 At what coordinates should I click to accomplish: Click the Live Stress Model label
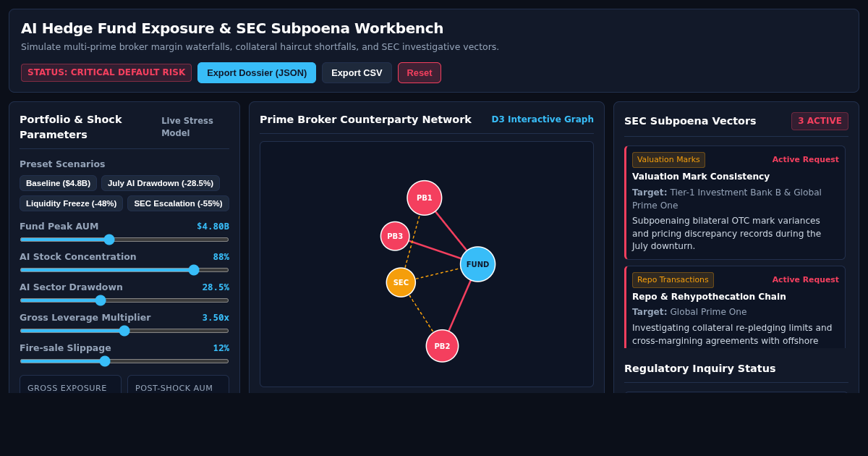[x=187, y=127]
